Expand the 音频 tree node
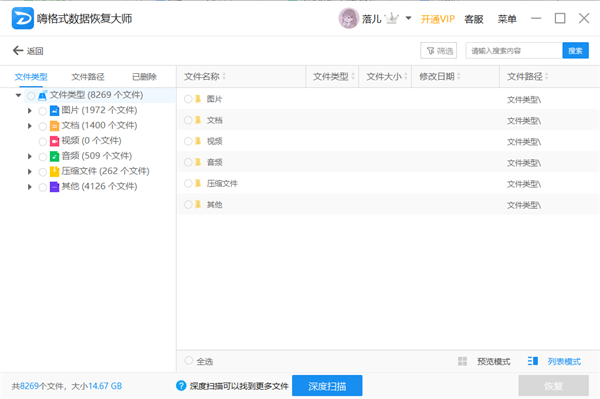 click(29, 156)
